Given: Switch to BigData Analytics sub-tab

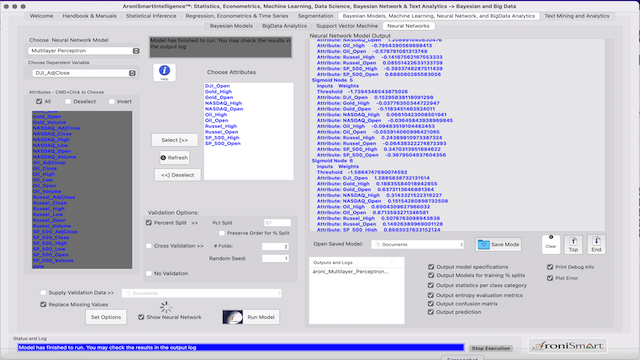Looking at the screenshot, I should click(x=284, y=26).
